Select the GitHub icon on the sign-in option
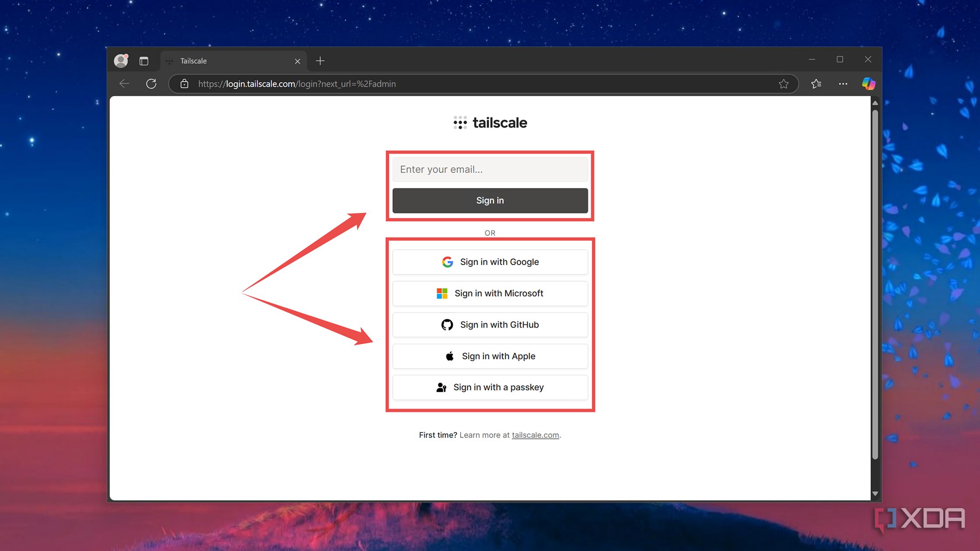Viewport: 980px width, 551px height. 447,324
